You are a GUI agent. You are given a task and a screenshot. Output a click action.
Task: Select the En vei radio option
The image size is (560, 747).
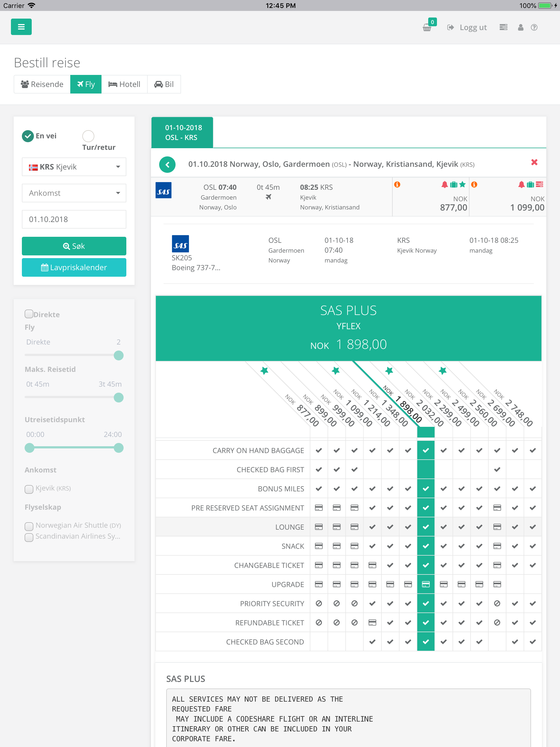(28, 136)
